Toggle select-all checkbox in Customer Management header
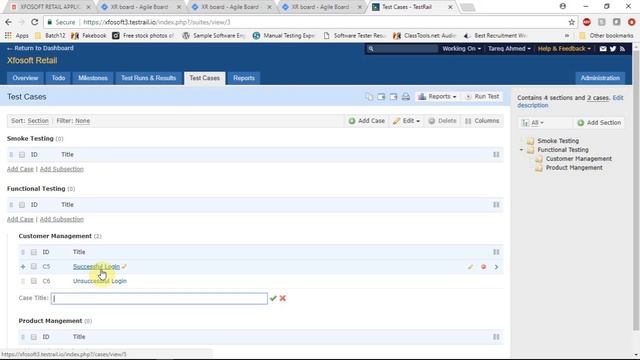Screen dimensions: 640x360 [34, 252]
